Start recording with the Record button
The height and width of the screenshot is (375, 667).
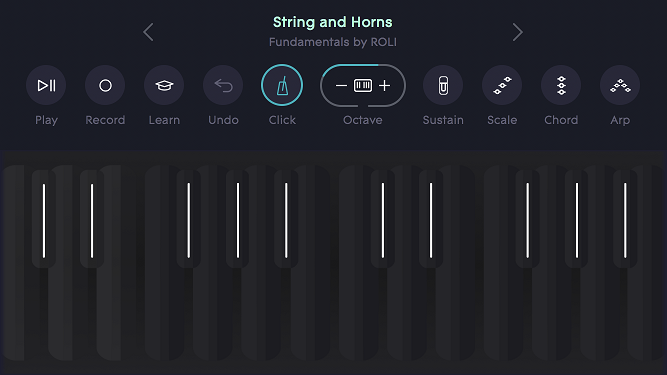point(105,85)
